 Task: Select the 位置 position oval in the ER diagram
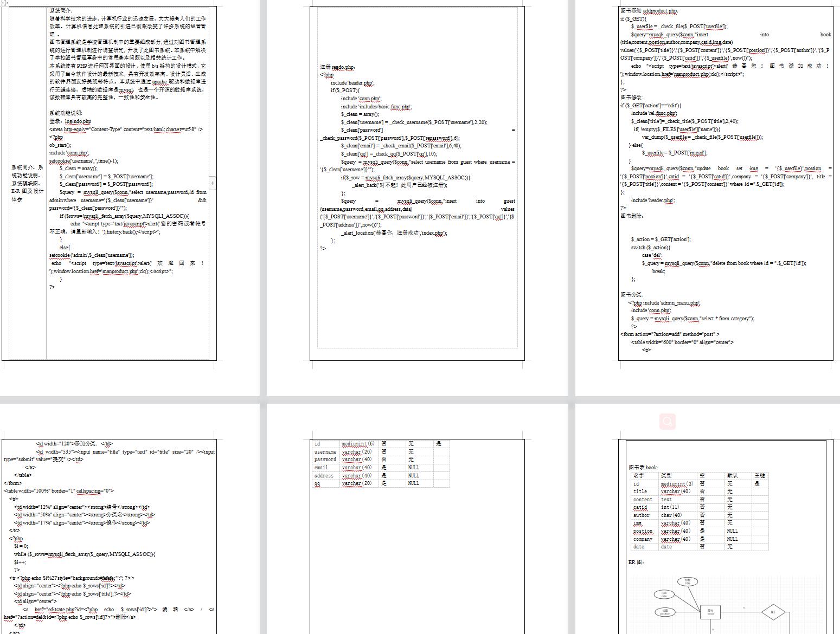(665, 612)
